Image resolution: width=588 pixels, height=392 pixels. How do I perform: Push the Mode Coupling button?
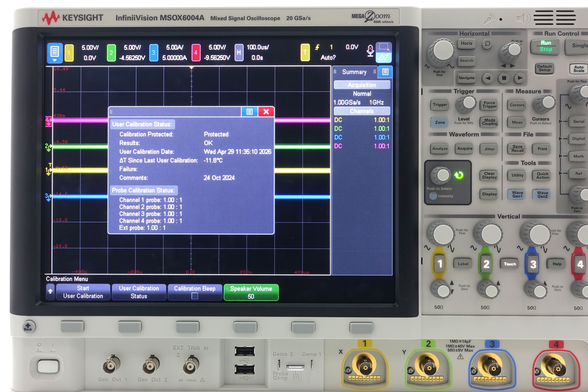tap(490, 122)
